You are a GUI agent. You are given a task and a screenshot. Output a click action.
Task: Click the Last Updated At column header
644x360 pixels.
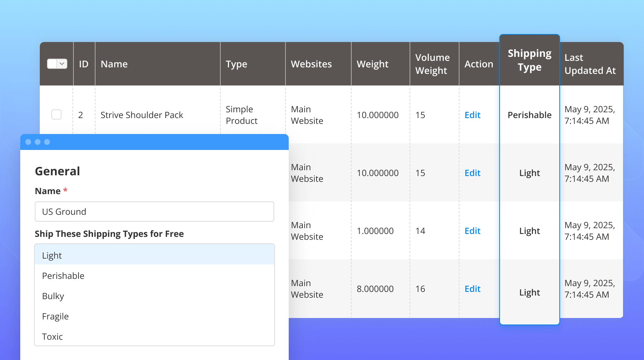pyautogui.click(x=590, y=64)
